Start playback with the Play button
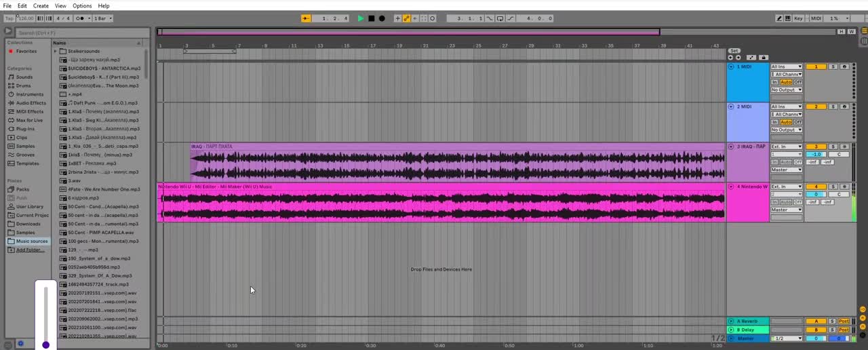 361,18
